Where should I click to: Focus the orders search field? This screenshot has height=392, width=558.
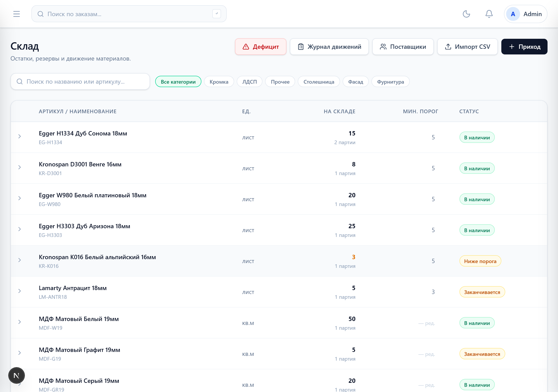[x=129, y=14]
